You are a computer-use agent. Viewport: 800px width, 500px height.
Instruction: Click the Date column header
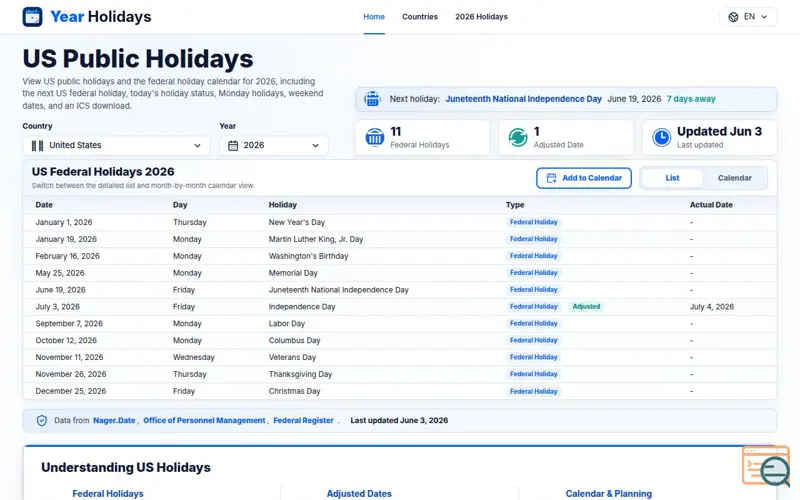click(x=44, y=205)
